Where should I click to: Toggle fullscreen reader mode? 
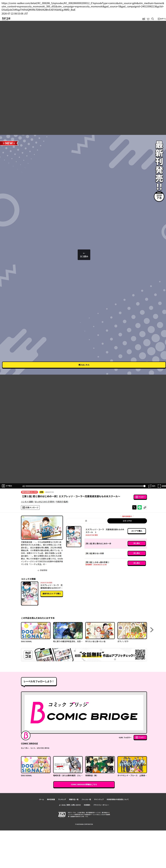pos(162,486)
